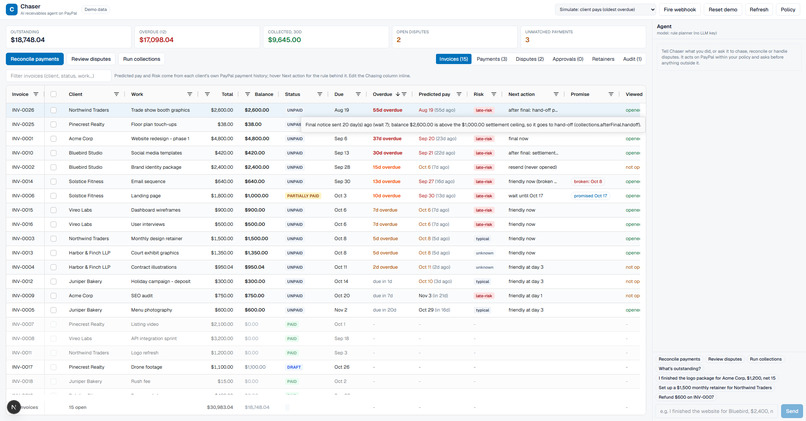Open the Total column filter icon
Screen dimensions: 806x421
point(207,94)
